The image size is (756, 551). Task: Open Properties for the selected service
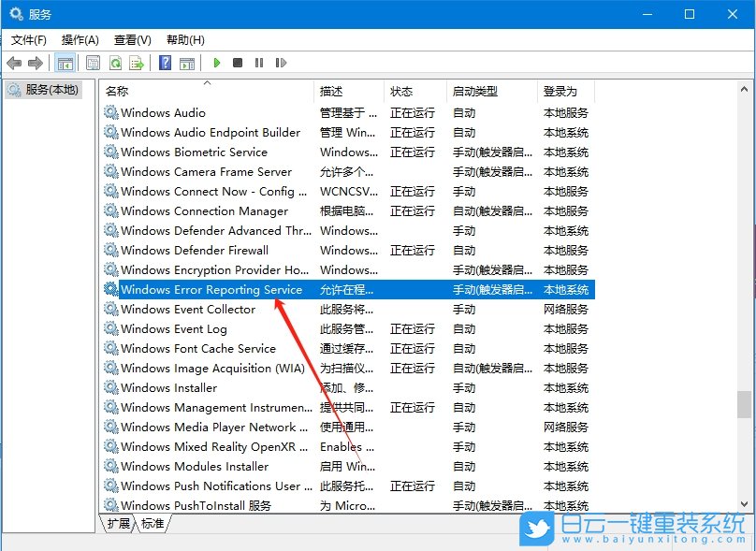pos(93,63)
